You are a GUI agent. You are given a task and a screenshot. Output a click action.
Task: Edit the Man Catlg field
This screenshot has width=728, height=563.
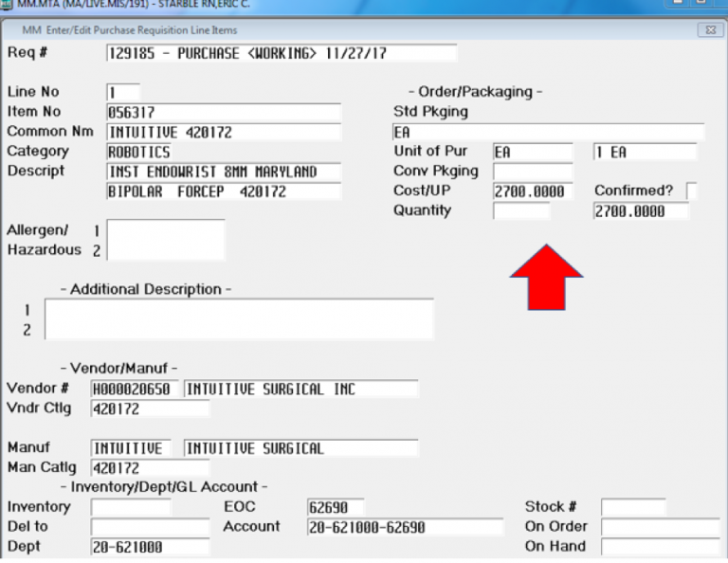(x=150, y=468)
